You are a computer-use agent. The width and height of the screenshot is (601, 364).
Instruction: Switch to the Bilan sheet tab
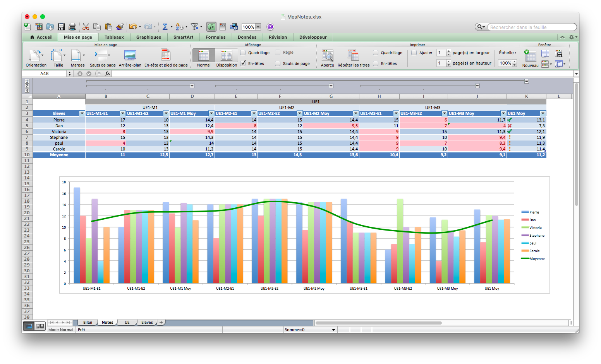pos(88,322)
